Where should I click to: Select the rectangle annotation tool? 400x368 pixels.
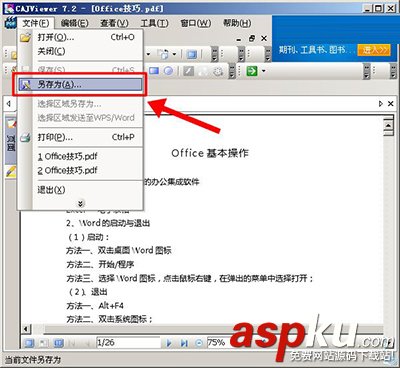(x=154, y=71)
